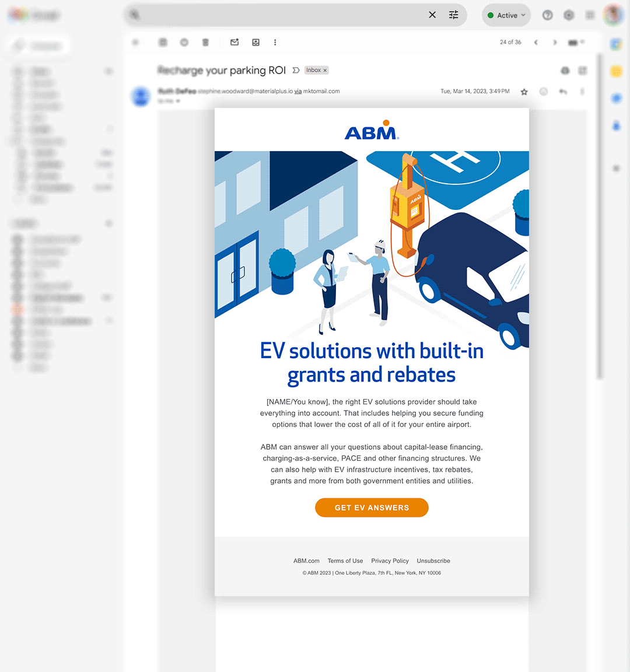
Task: Click the ABM 2023 One Liberty Plaza address text
Action: click(372, 573)
